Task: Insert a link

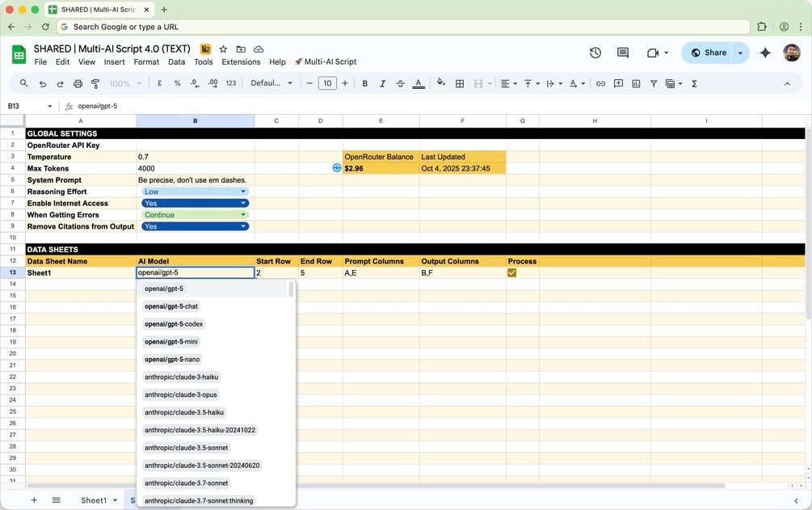Action: point(600,83)
